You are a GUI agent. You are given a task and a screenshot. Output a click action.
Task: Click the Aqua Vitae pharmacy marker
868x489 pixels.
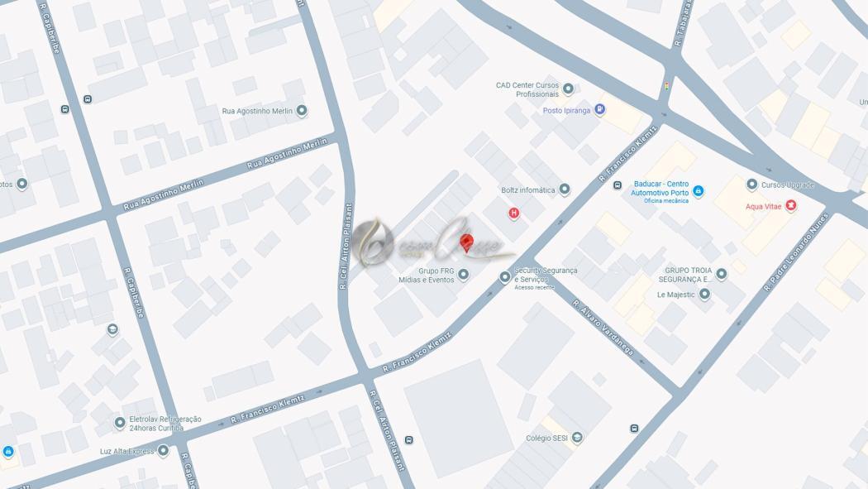click(x=791, y=206)
